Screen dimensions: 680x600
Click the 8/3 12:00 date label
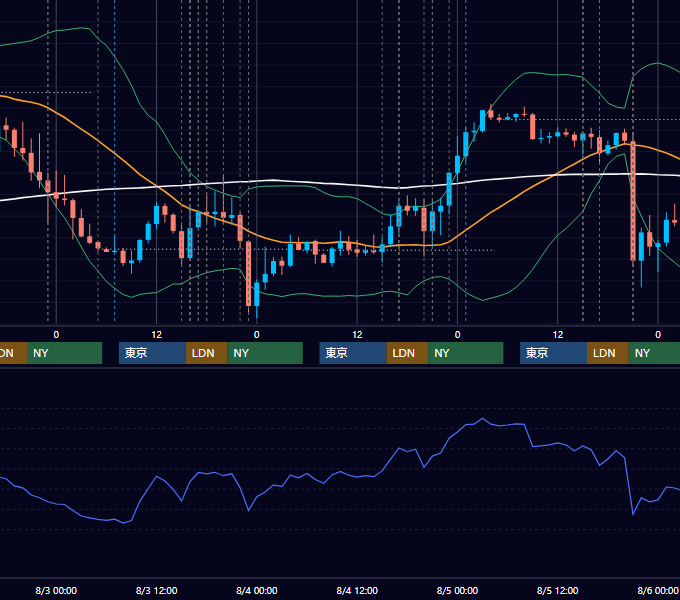pos(156,590)
